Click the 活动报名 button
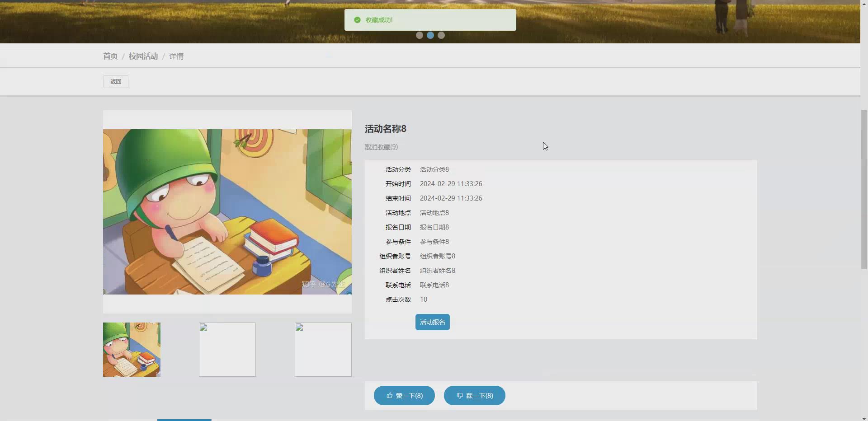The width and height of the screenshot is (868, 421). tap(433, 322)
